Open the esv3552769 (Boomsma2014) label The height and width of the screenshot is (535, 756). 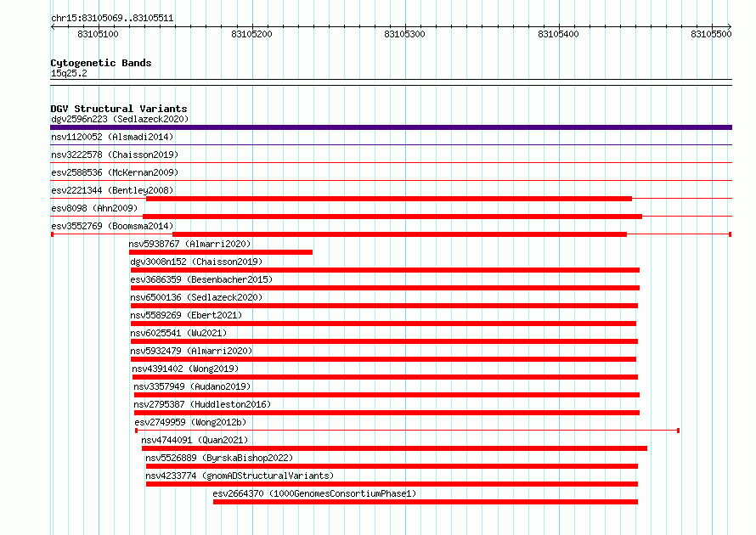(112, 226)
